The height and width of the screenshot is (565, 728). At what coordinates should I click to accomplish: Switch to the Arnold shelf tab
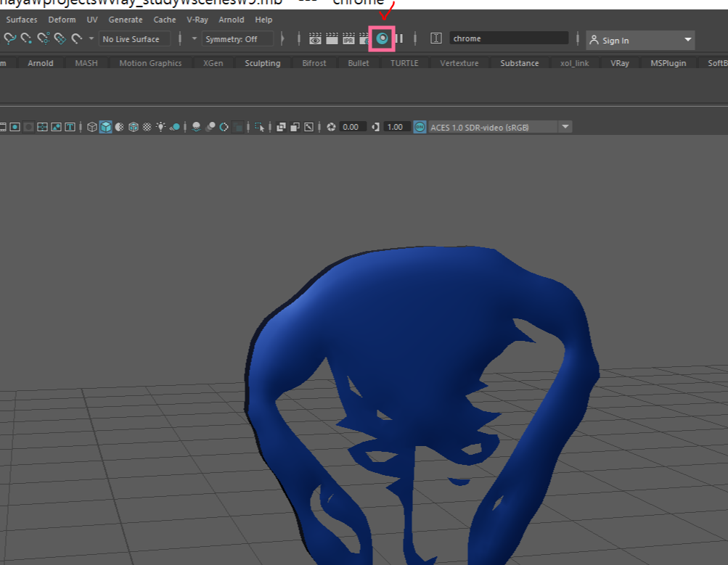coord(41,63)
